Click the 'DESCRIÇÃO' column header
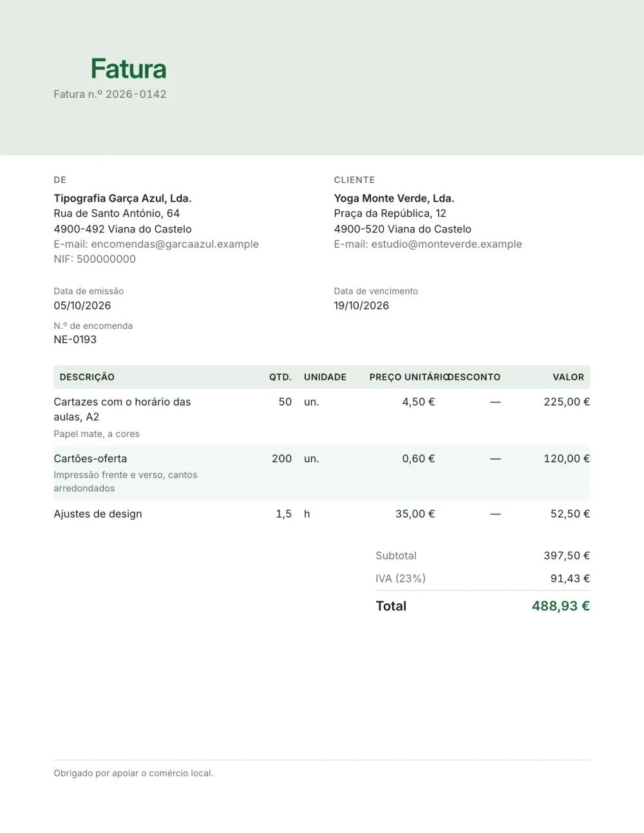 click(x=87, y=377)
